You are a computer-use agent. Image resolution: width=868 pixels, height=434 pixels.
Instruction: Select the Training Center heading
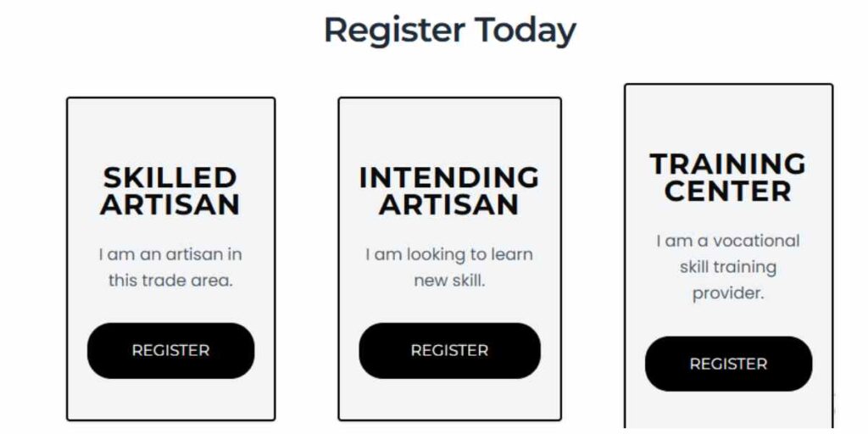pyautogui.click(x=728, y=178)
